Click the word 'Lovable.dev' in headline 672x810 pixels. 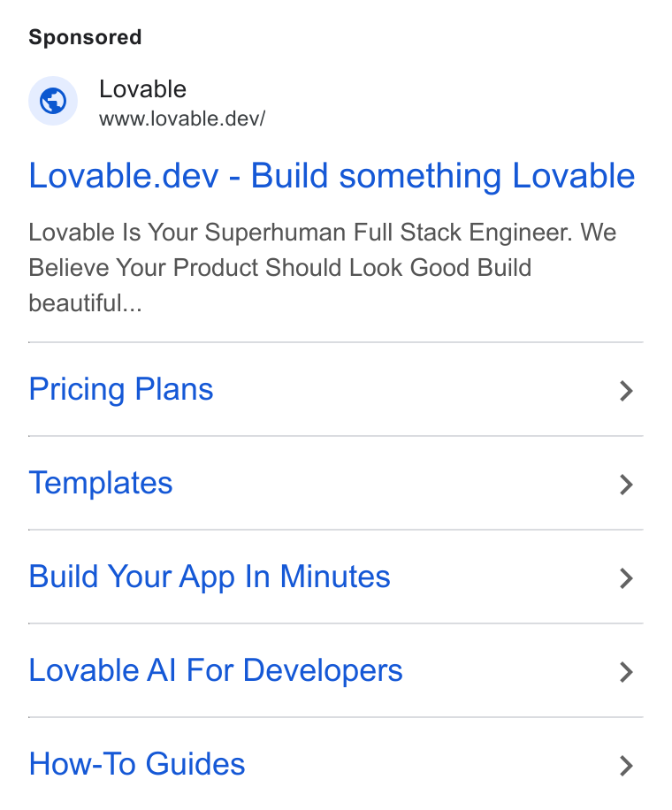tap(124, 176)
